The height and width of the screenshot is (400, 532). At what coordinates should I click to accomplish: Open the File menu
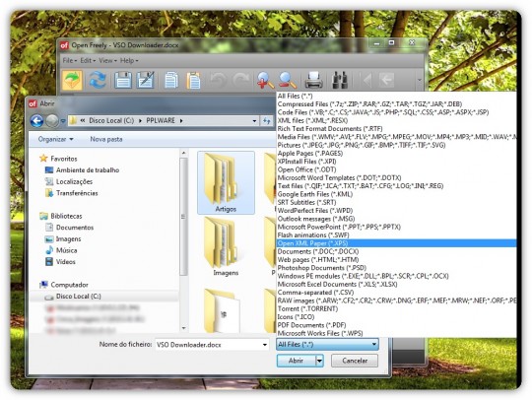[x=70, y=61]
